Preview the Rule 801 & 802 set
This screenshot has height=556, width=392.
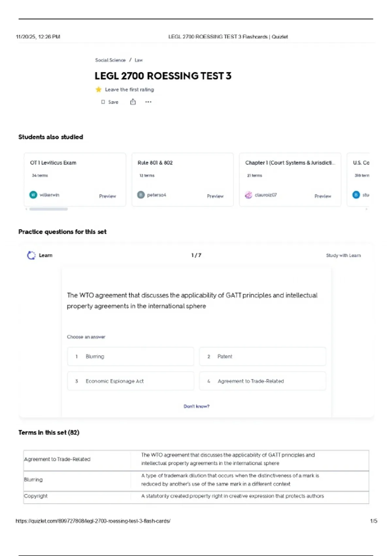click(x=215, y=196)
